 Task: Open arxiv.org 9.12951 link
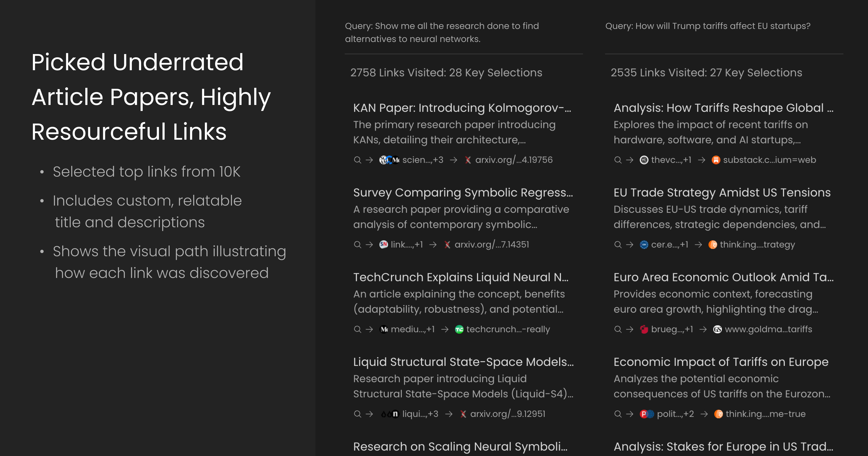click(x=507, y=414)
